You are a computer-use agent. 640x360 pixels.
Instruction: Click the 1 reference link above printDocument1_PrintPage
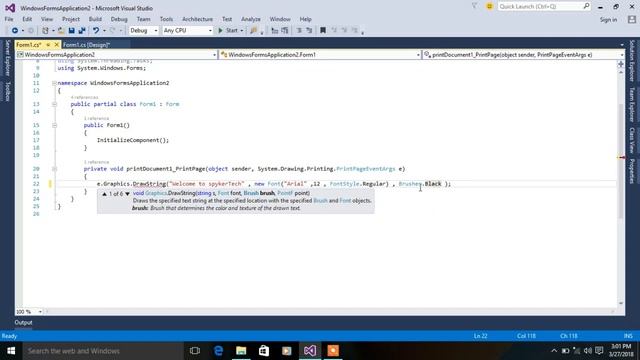click(96, 162)
